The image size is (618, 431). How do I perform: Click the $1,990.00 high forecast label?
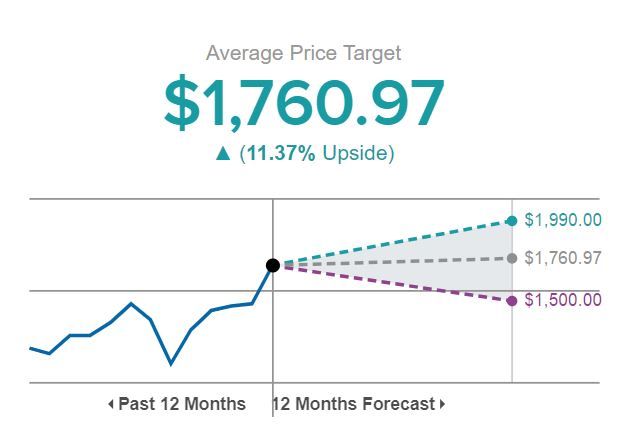click(563, 220)
